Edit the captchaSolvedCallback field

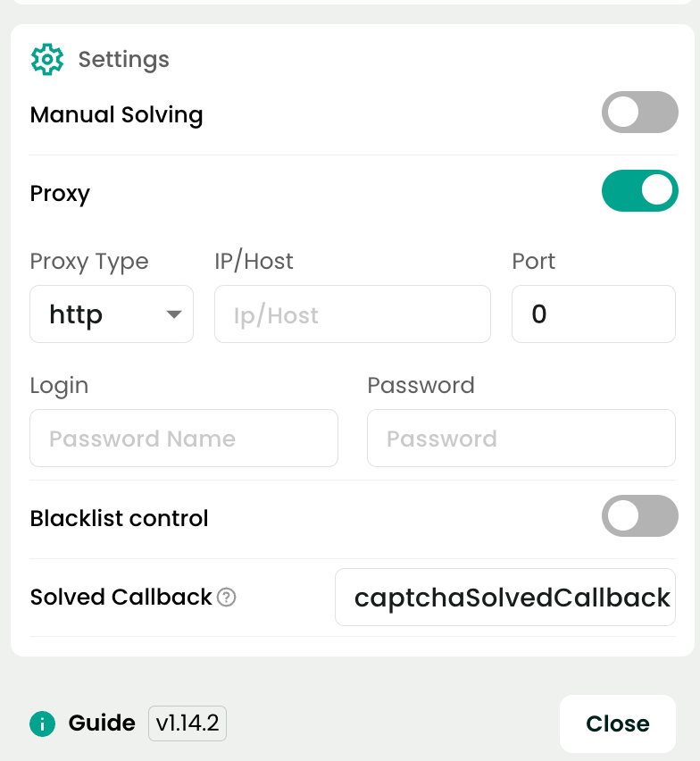tap(504, 597)
